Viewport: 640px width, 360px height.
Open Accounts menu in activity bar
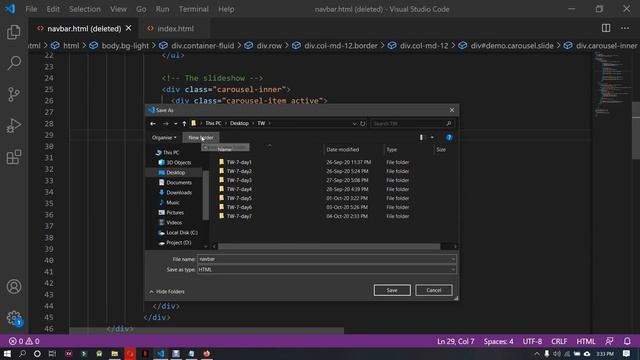(x=14, y=287)
